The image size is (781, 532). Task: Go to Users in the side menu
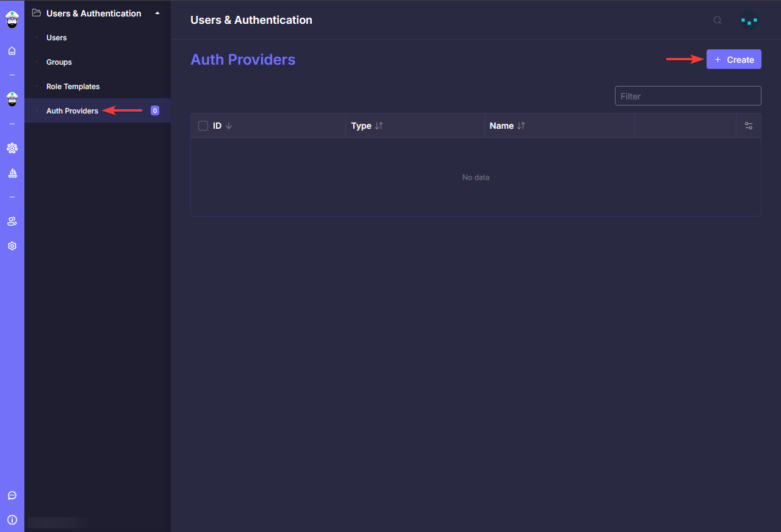click(x=57, y=38)
